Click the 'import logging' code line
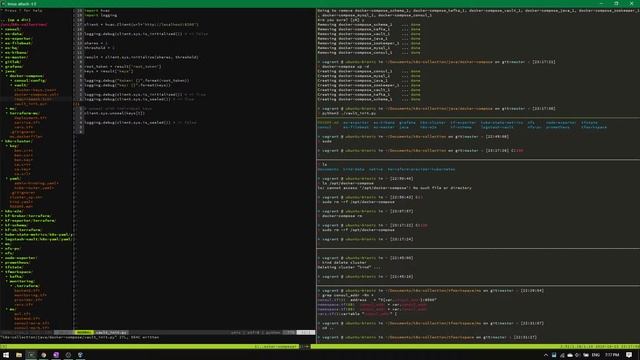The height and width of the screenshot is (360, 640). click(101, 15)
